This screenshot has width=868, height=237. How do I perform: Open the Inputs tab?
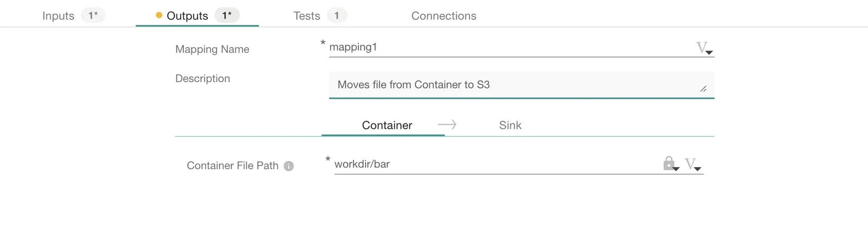tap(59, 16)
